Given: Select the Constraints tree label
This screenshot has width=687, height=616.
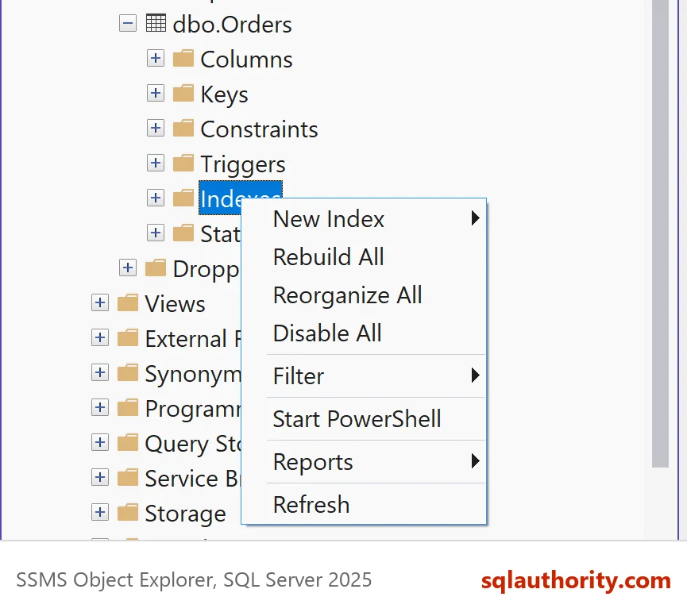Looking at the screenshot, I should coord(260,129).
